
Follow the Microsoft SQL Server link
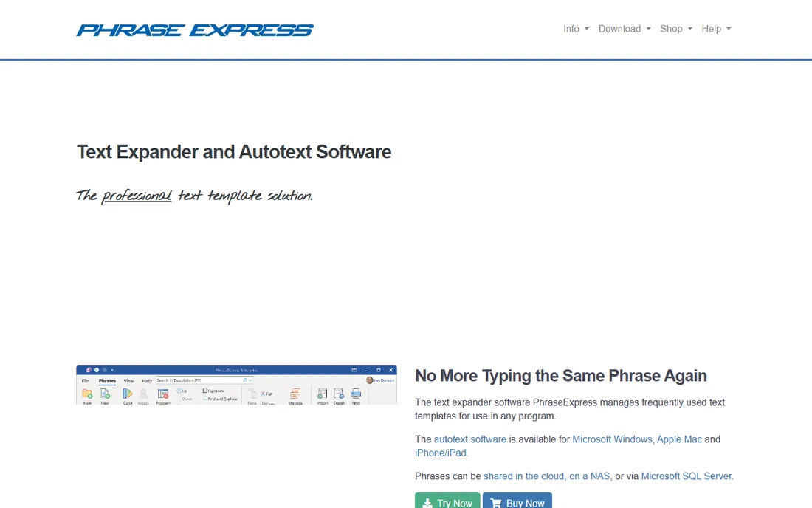(687, 476)
